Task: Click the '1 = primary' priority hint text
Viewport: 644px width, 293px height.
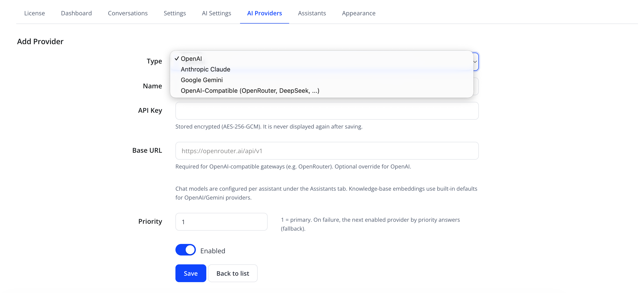Action: (x=370, y=224)
